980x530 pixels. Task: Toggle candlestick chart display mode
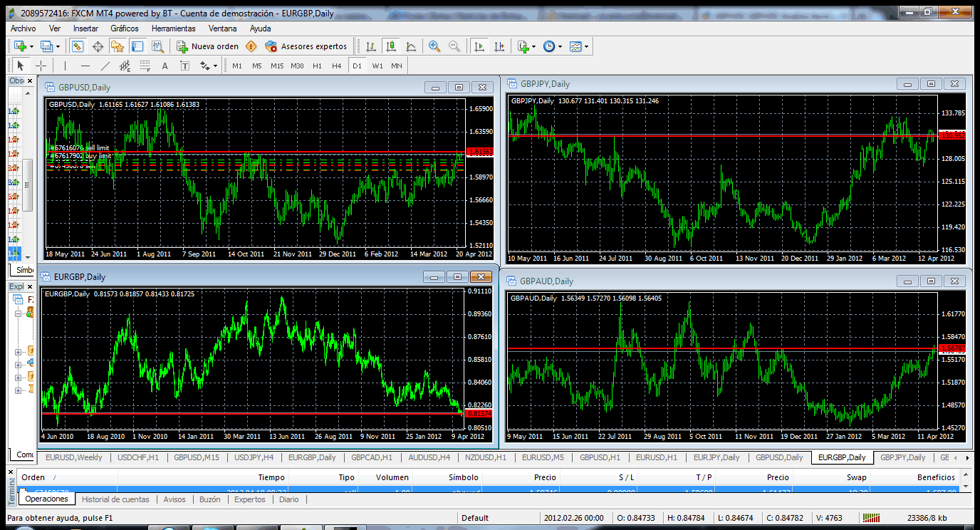390,46
